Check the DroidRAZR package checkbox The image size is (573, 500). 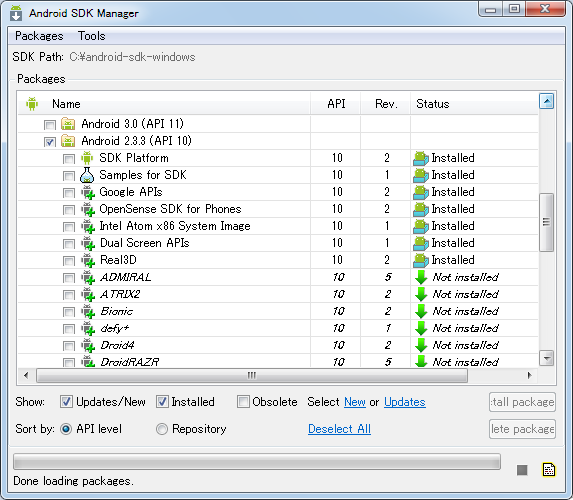click(x=69, y=363)
